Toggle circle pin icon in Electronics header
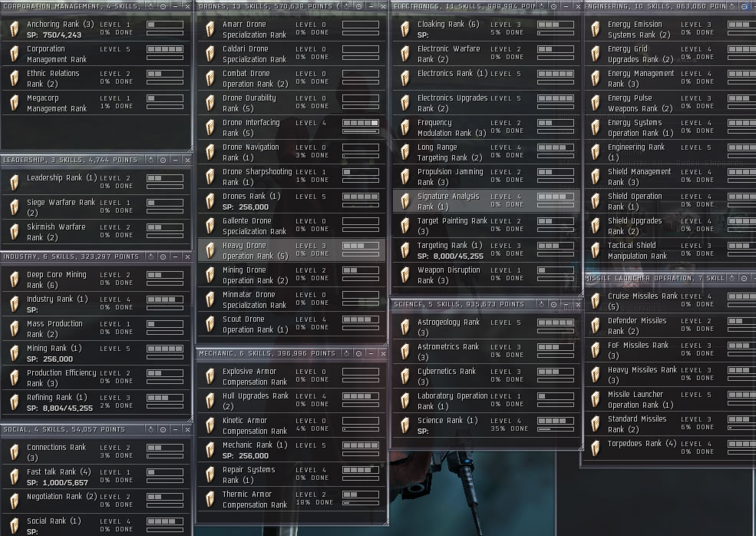 [x=553, y=6]
